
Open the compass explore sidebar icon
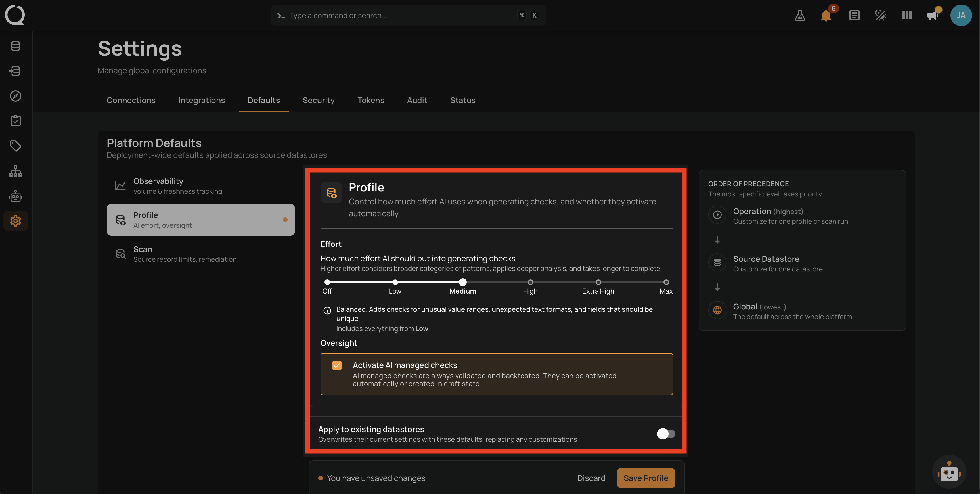point(16,96)
